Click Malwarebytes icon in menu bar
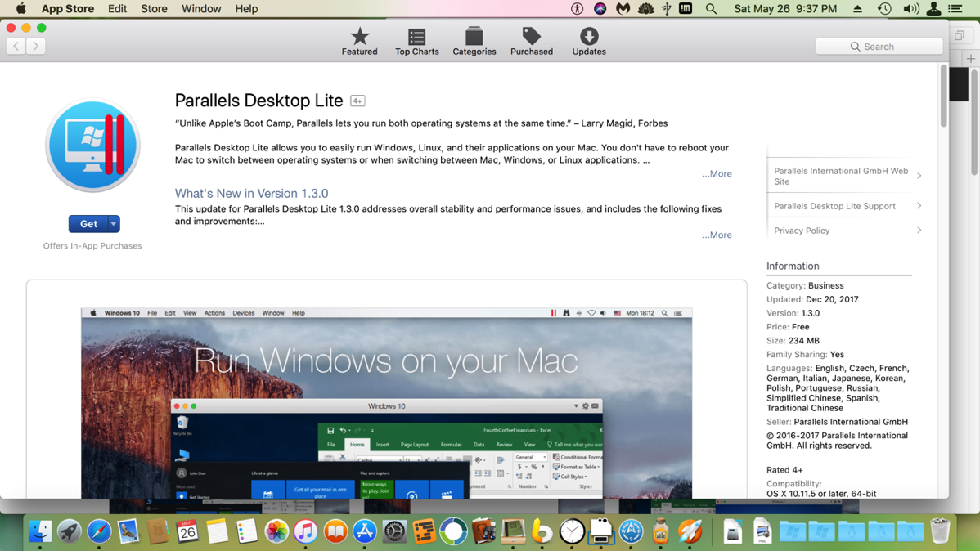Image resolution: width=980 pixels, height=551 pixels. tap(623, 9)
